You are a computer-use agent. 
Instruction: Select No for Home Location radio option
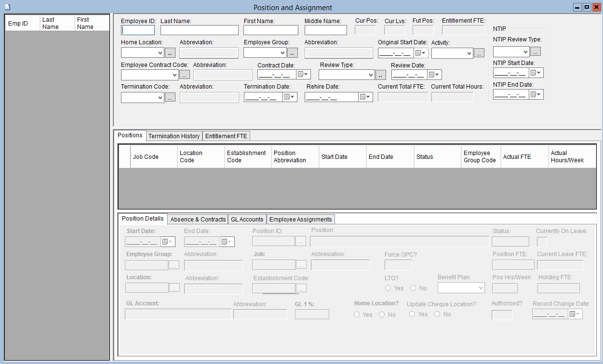[382, 315]
